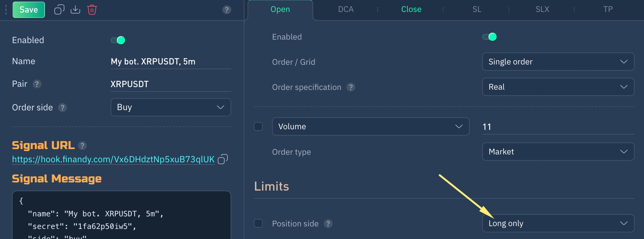644x239 pixels.
Task: Switch to the DCA tab
Action: (x=346, y=9)
